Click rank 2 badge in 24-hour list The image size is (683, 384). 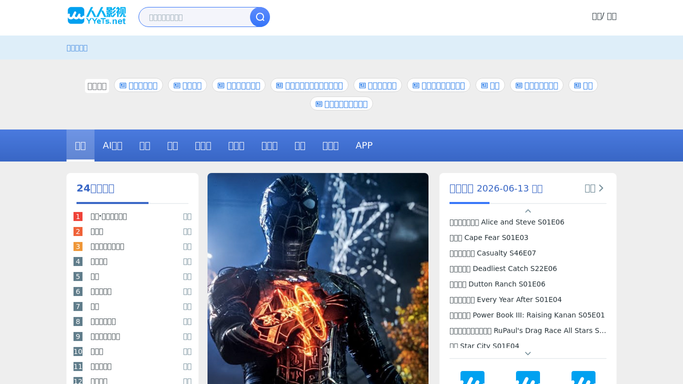(x=78, y=232)
